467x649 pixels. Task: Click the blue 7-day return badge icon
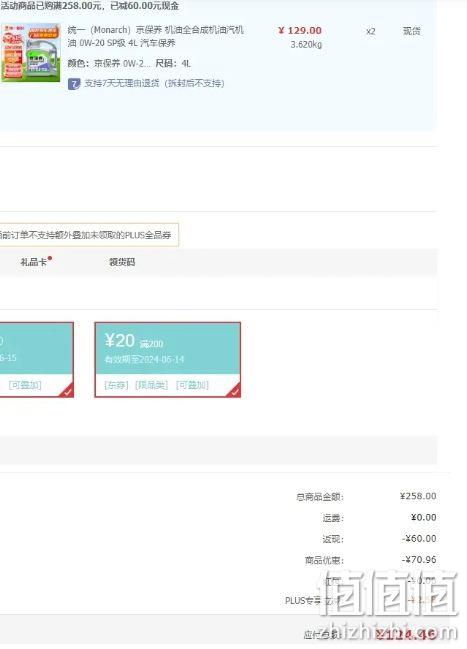pos(74,84)
